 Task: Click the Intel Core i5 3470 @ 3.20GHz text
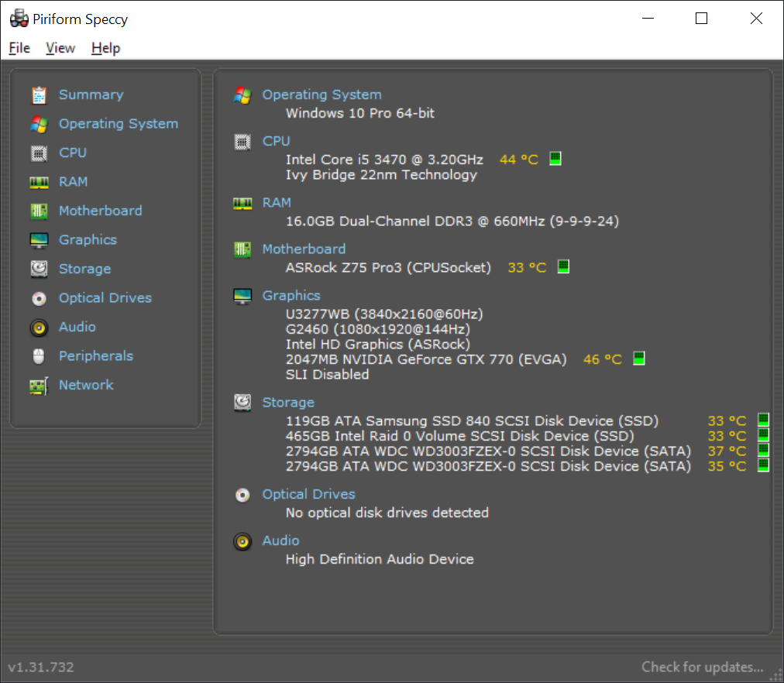[x=384, y=160]
